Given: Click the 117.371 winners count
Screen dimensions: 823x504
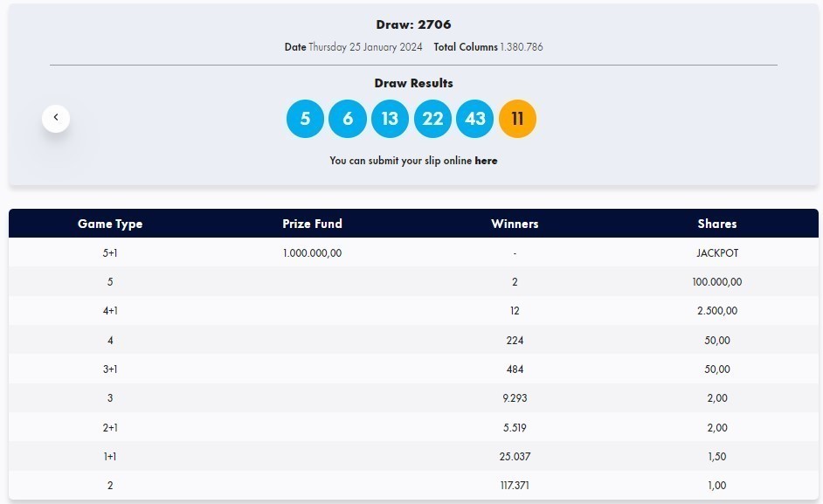Looking at the screenshot, I should coord(515,486).
